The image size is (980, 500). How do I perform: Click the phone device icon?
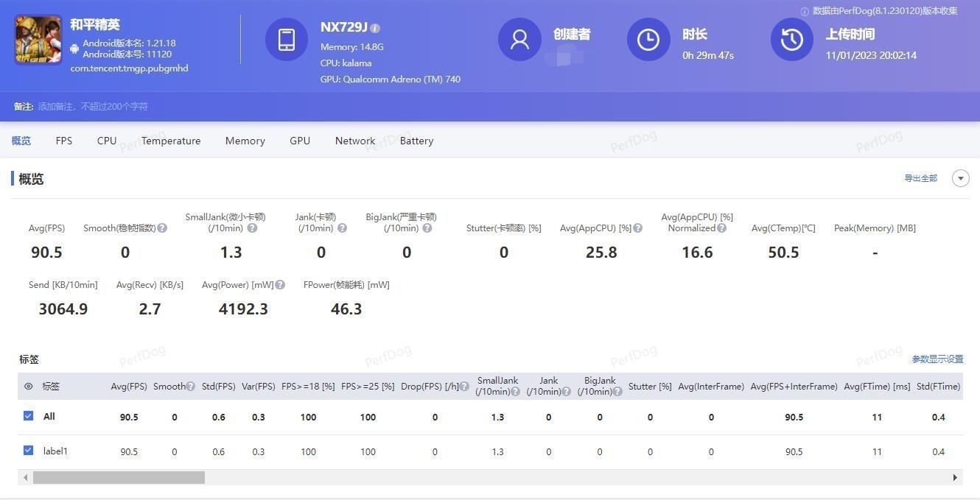click(287, 40)
